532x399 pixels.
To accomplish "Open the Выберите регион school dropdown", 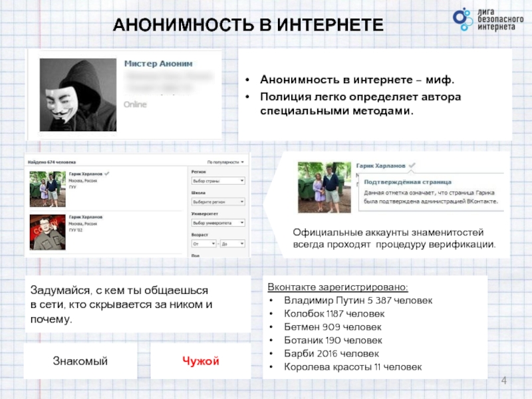I will [x=218, y=202].
